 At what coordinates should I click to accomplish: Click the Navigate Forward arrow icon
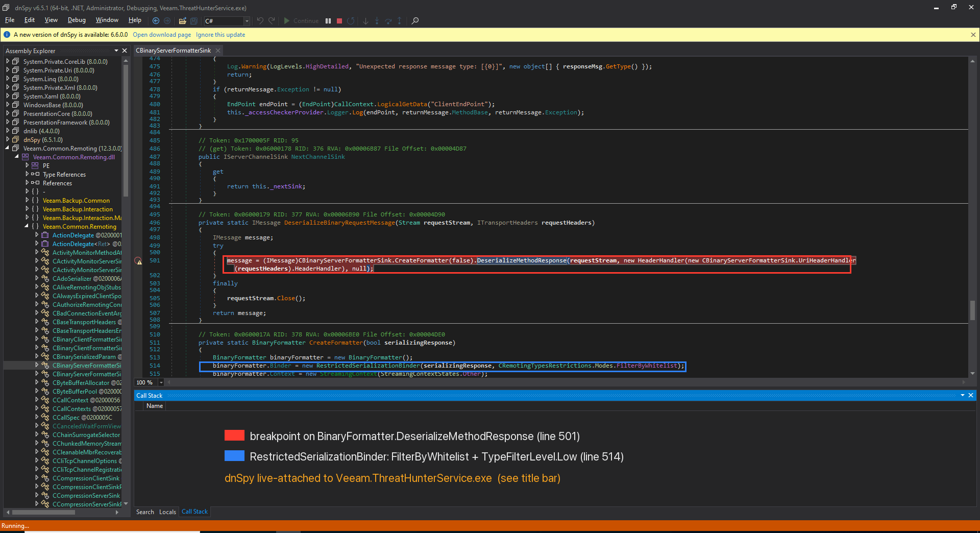tap(167, 21)
